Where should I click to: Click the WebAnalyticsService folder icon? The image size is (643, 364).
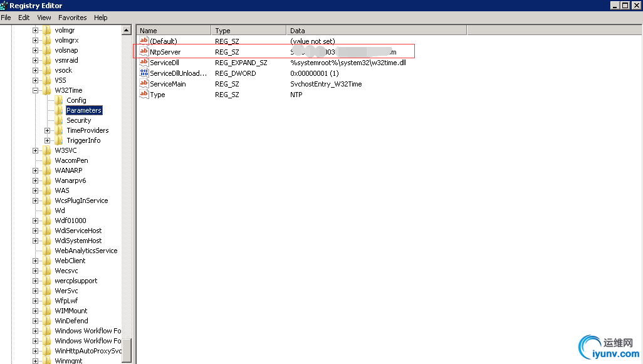(x=47, y=251)
